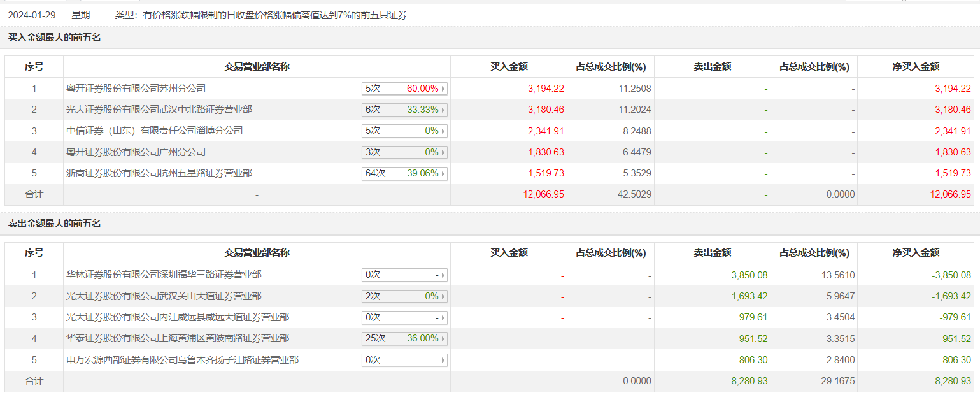Select the 卖出金额最大的前五名 section heading

[x=54, y=224]
